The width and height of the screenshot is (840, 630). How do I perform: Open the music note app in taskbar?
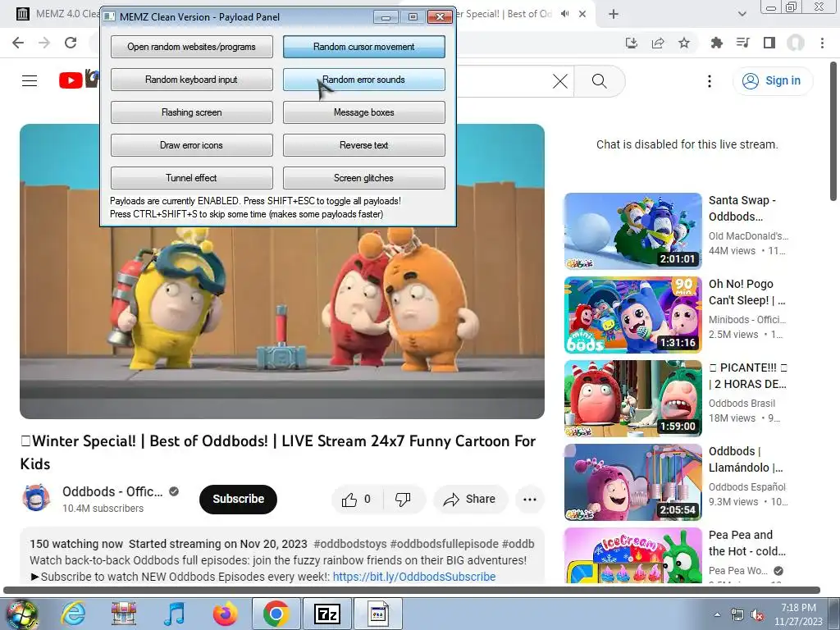point(174,614)
